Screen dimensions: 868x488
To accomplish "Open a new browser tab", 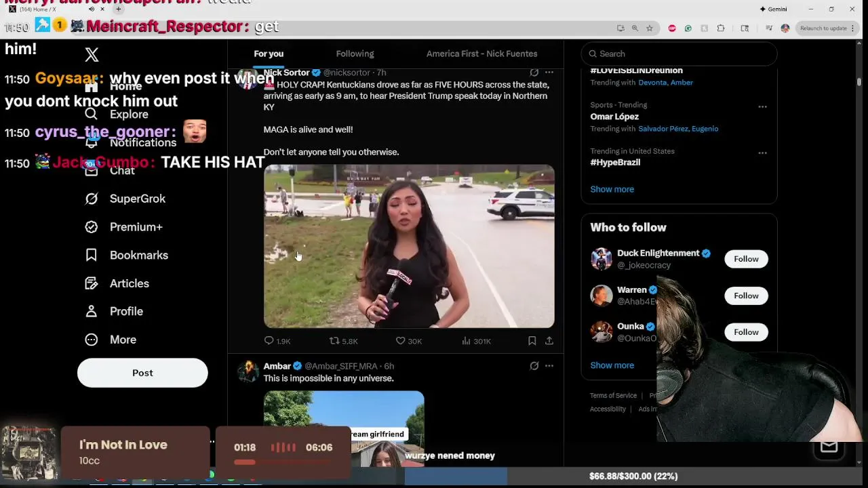I will pos(118,9).
